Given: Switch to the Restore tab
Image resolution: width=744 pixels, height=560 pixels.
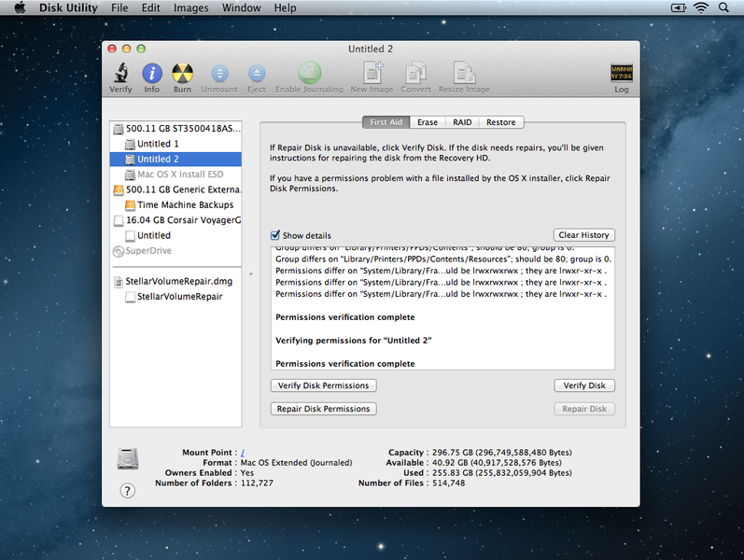Looking at the screenshot, I should coord(501,122).
